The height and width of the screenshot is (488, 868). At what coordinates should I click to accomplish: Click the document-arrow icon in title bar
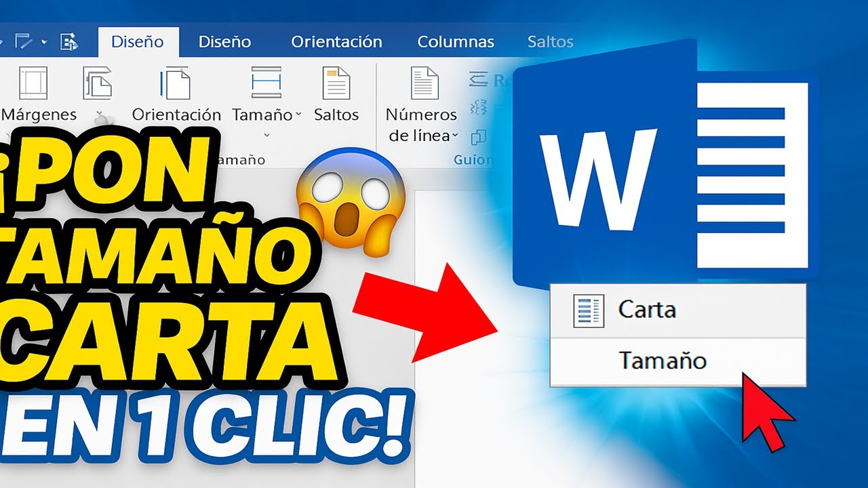(x=69, y=41)
